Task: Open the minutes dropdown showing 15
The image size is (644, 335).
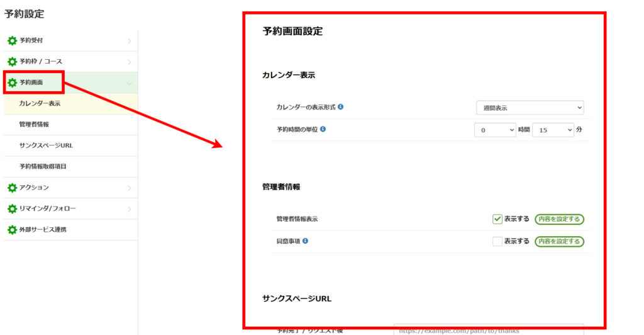Action: click(x=553, y=130)
